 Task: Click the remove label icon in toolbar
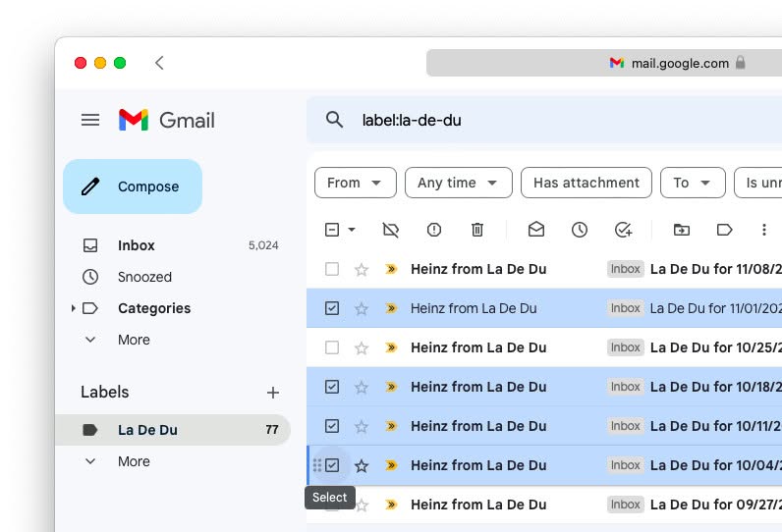coord(390,230)
